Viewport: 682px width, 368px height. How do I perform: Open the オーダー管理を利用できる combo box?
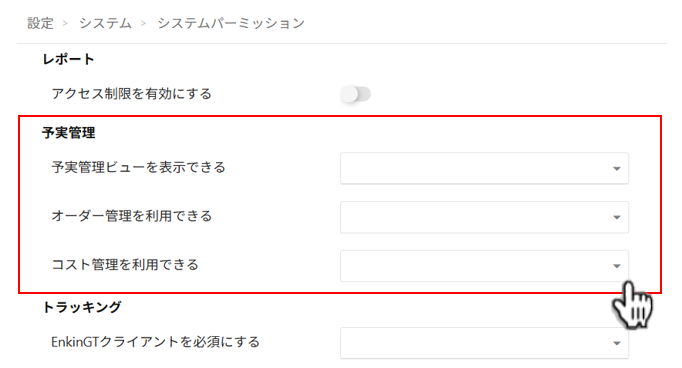click(x=485, y=217)
